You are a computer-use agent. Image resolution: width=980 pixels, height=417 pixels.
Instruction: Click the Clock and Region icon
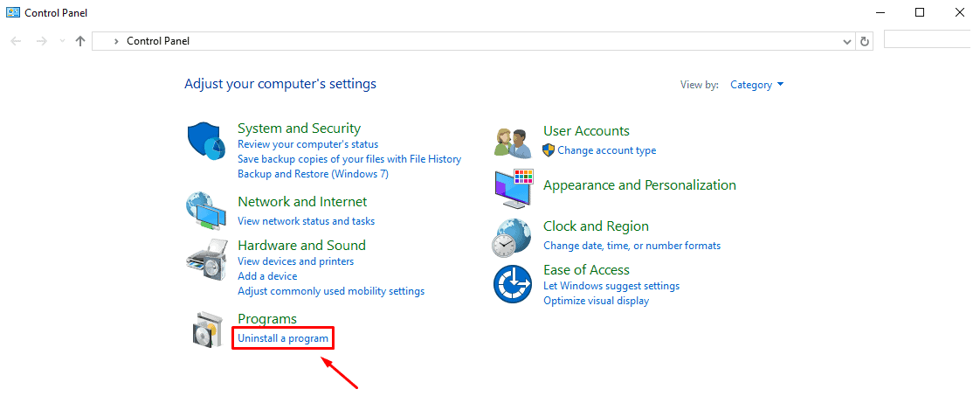point(511,238)
